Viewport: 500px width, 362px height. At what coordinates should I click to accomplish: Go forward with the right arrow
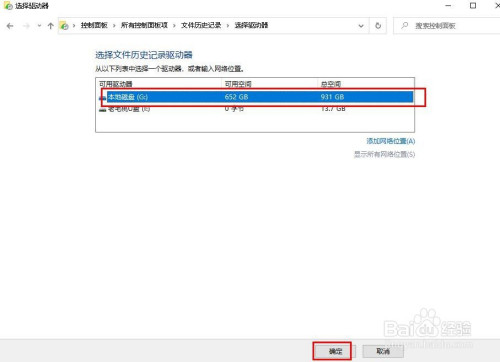tap(26, 26)
